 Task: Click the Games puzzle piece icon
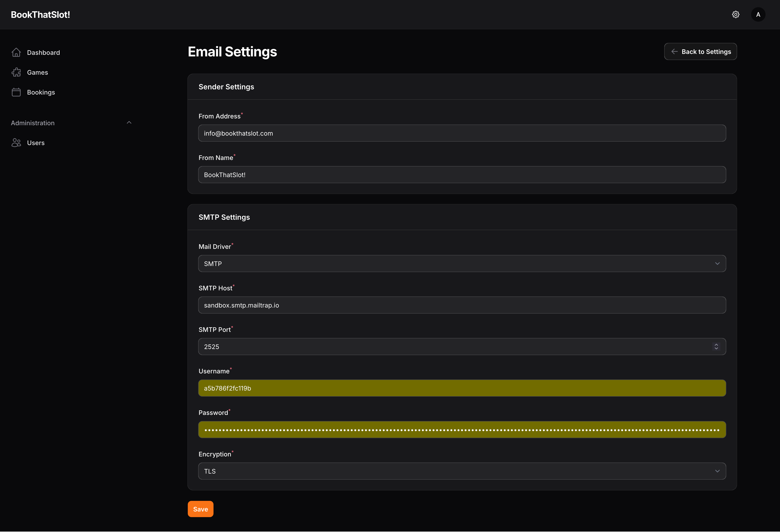pos(16,72)
